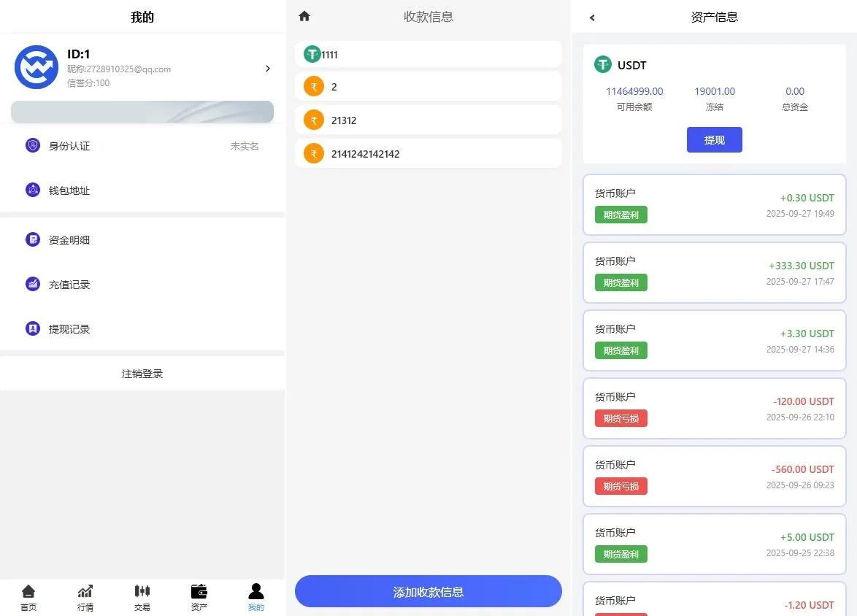Go back using the arrow on 资产信息
This screenshot has height=616, width=857.
(x=592, y=17)
